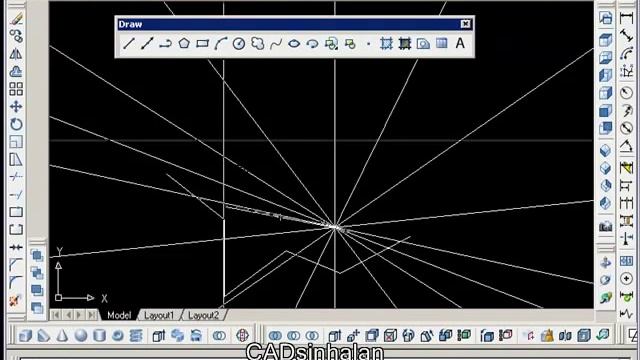This screenshot has height=360, width=640.
Task: Open the Array tool
Action: 16,89
